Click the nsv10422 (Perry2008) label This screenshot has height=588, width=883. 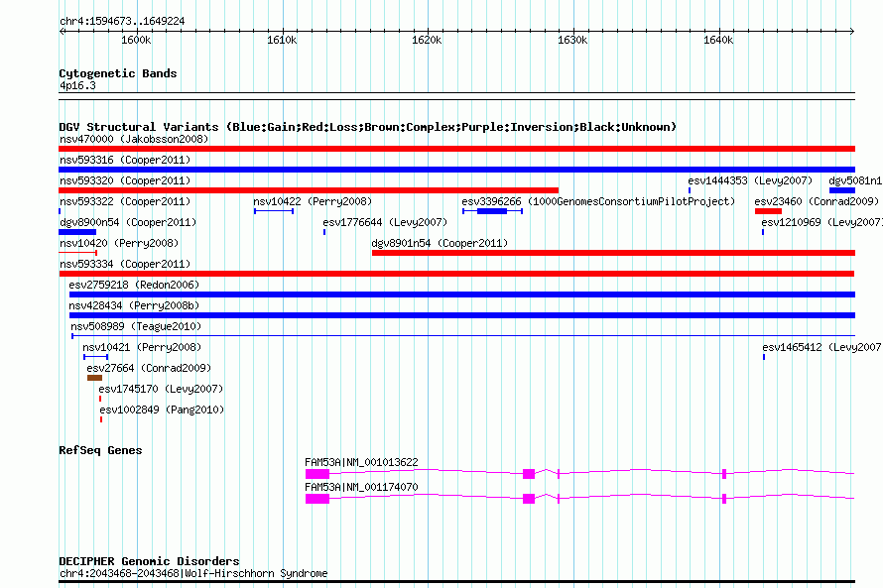313,201
